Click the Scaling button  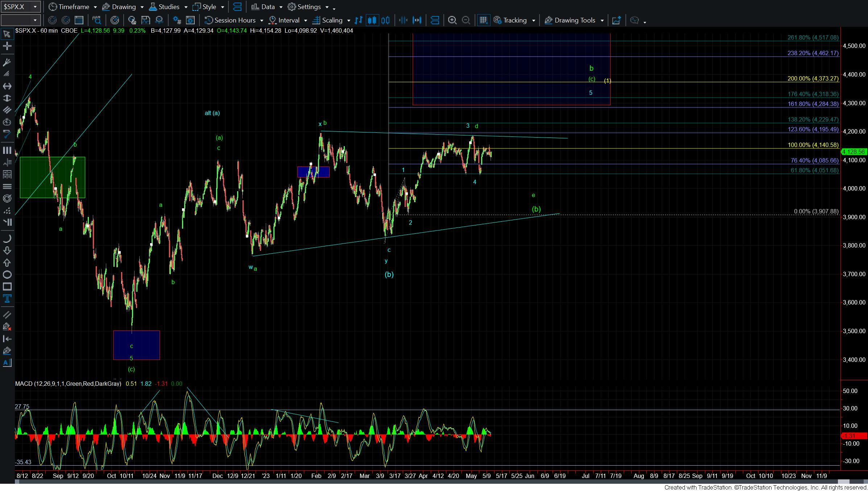pos(327,20)
